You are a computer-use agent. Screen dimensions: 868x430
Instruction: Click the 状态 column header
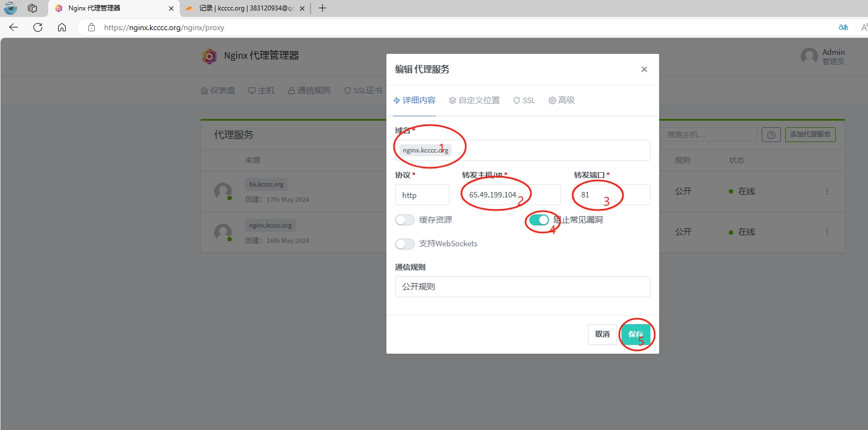[736, 161]
